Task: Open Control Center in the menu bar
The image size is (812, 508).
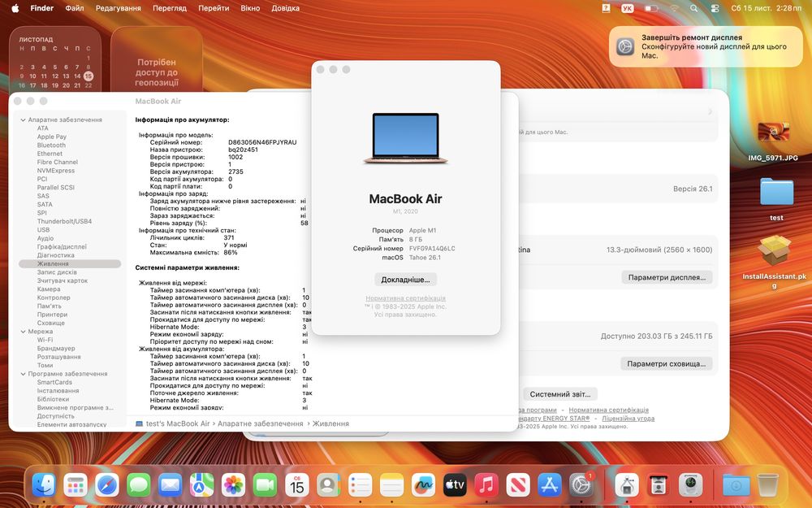Action: click(x=715, y=8)
